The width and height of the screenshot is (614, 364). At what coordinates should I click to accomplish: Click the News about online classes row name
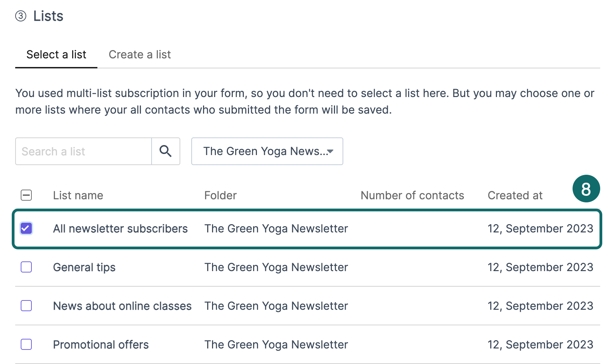coord(122,306)
